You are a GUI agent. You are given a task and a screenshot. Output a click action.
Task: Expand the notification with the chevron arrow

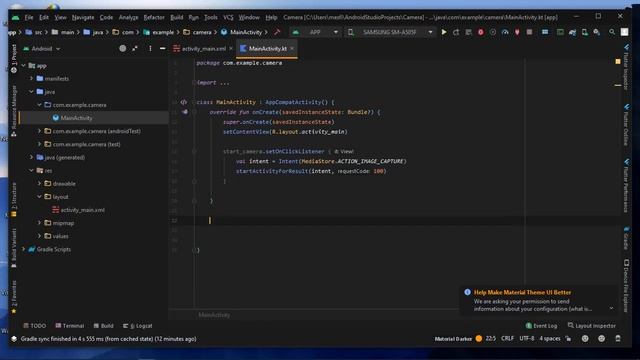tap(611, 308)
